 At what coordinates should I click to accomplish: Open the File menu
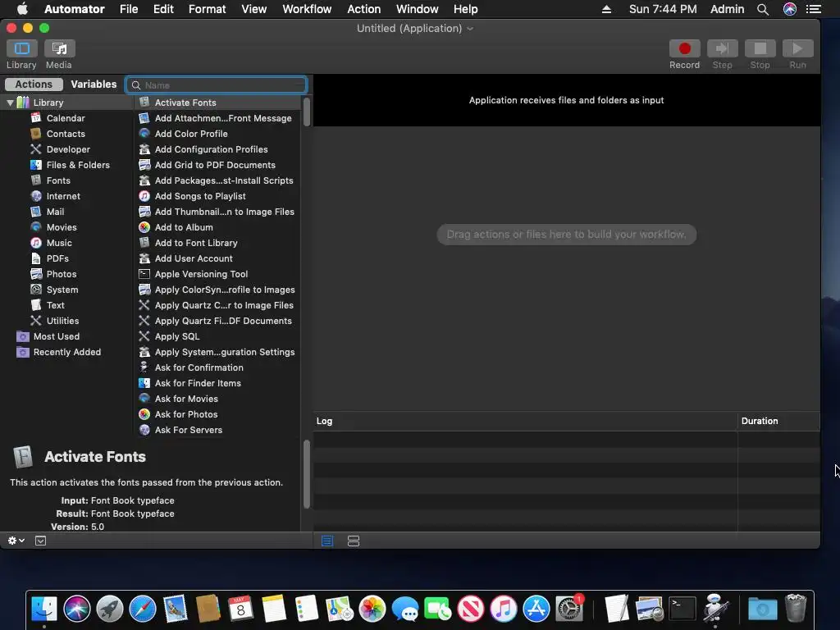(129, 9)
